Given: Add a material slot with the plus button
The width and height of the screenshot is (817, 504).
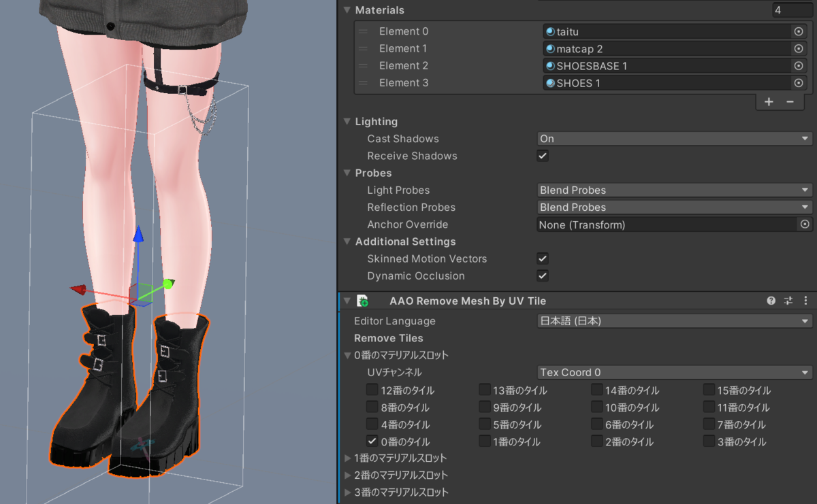Looking at the screenshot, I should 769,101.
